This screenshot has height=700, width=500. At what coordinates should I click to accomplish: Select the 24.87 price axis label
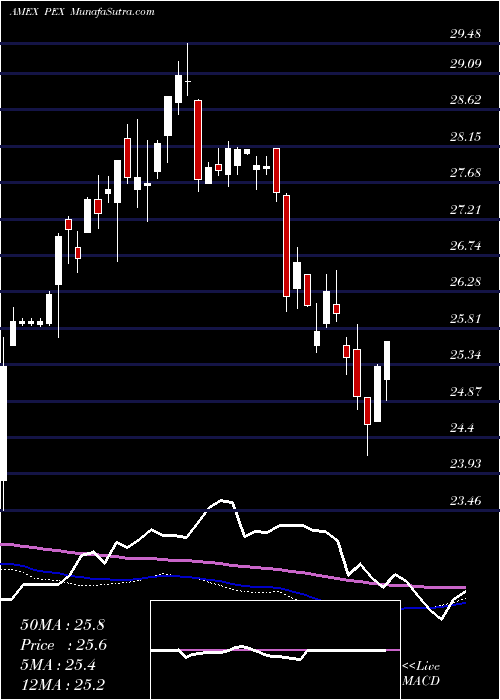[466, 392]
